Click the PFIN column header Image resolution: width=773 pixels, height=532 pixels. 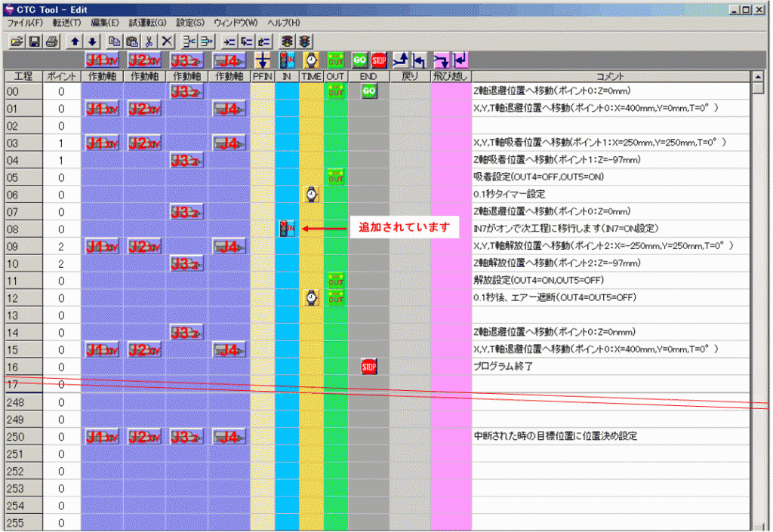tap(262, 76)
